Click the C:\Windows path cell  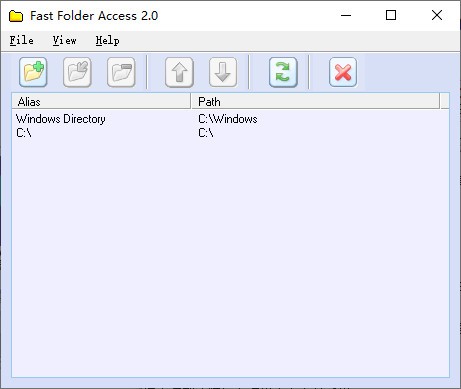pyautogui.click(x=228, y=119)
